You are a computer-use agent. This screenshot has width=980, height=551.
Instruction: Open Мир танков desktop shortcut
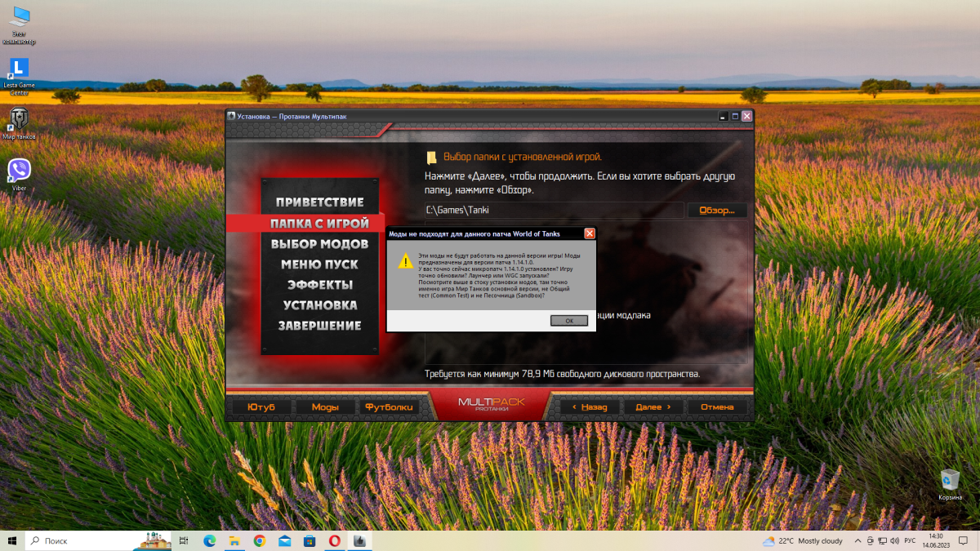(18, 123)
